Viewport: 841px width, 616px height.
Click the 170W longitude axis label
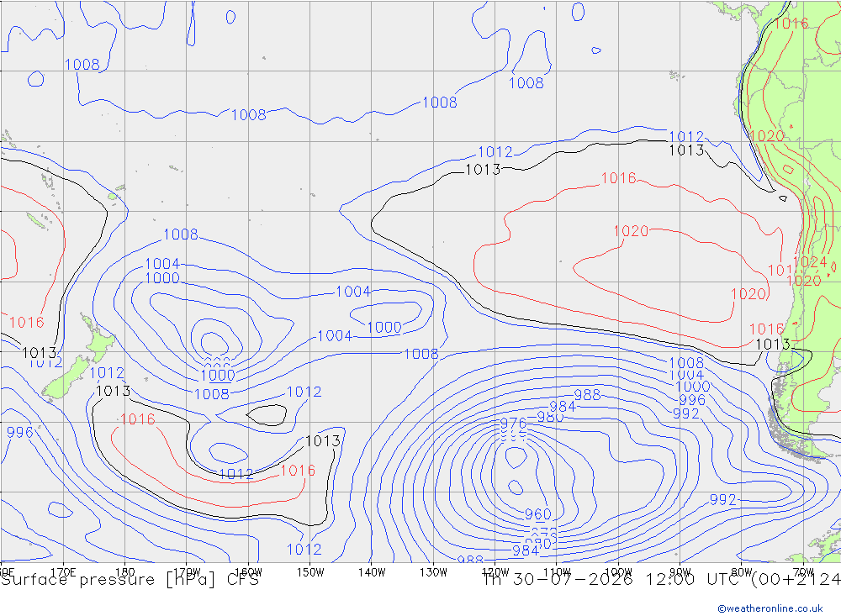pos(187,572)
